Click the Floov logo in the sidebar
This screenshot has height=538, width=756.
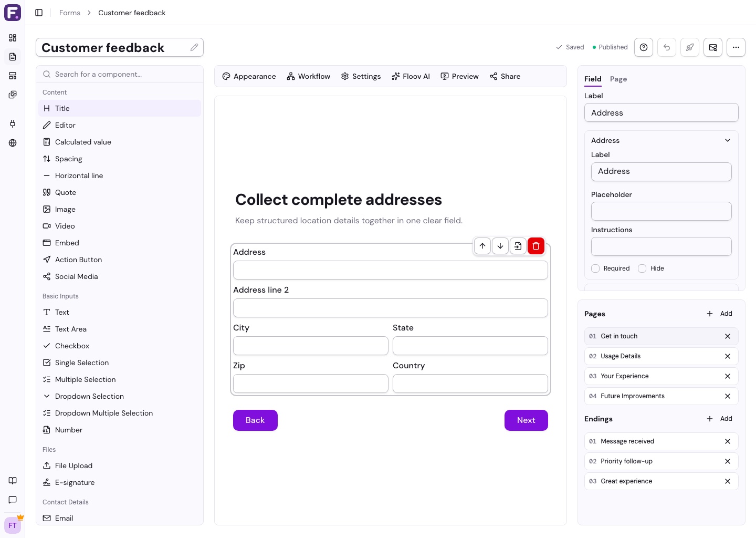tap(13, 13)
